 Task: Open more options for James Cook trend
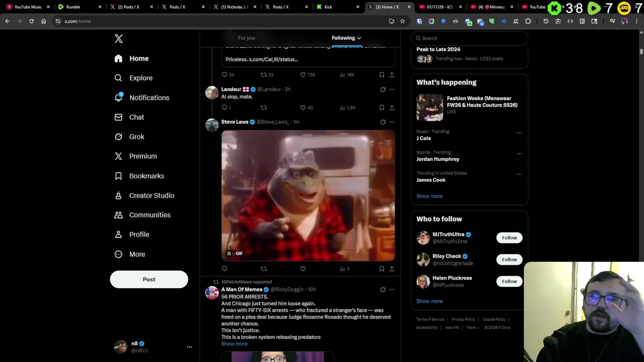519,174
